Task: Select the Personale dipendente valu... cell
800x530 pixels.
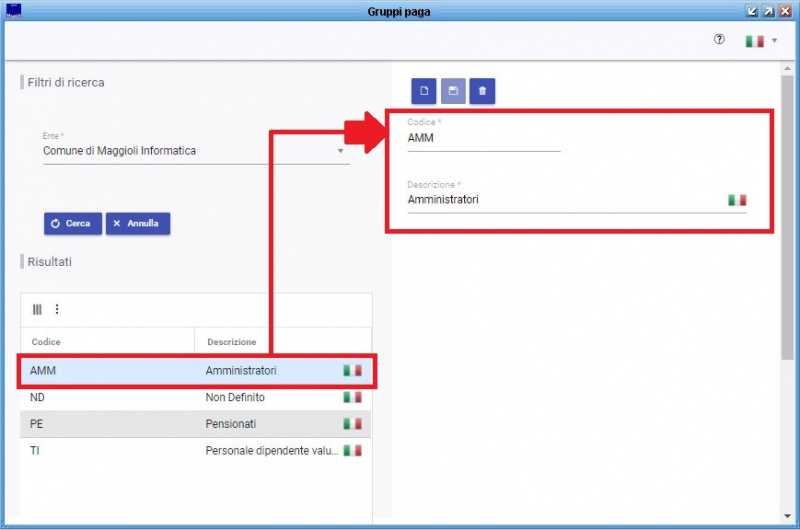Action: click(272, 450)
